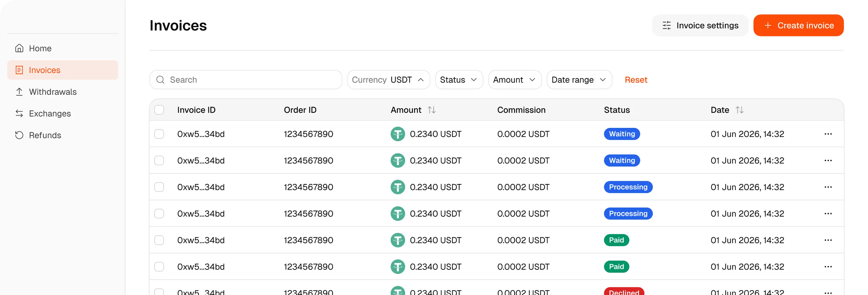Click the Order ID column header
The image size is (868, 295).
pyautogui.click(x=300, y=110)
